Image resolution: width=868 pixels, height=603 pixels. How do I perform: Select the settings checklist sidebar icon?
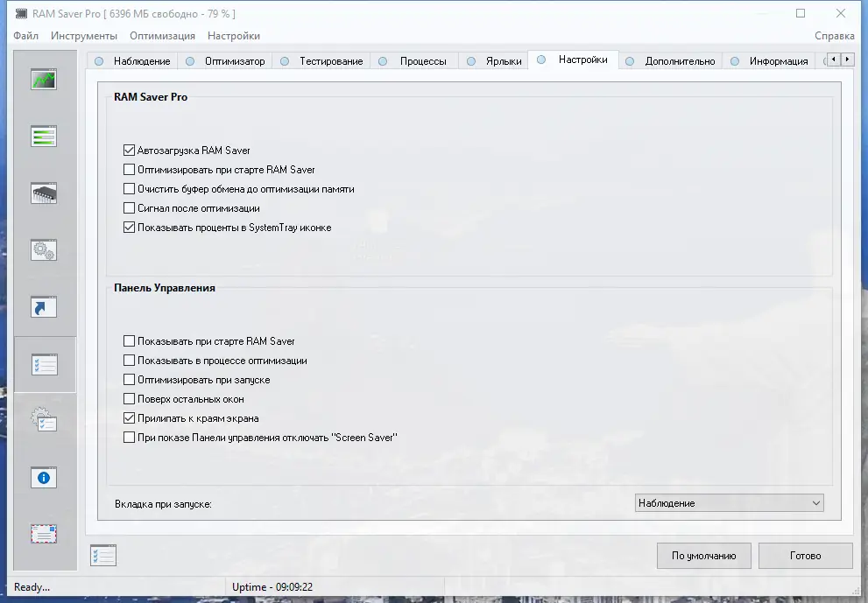point(45,365)
